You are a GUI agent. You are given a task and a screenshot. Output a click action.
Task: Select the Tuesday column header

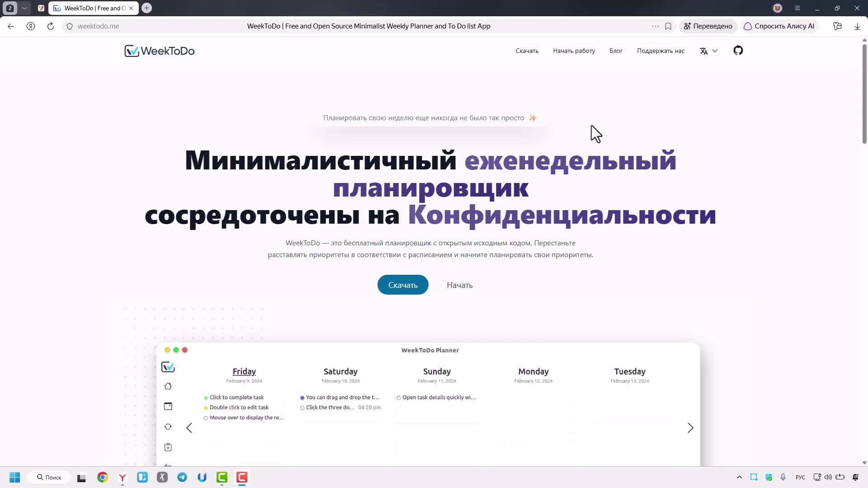coord(630,371)
